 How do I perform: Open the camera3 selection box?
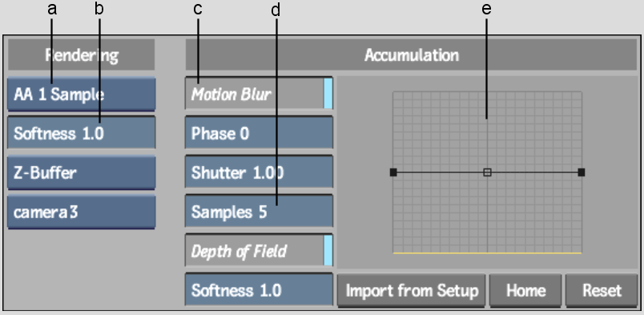pos(82,212)
